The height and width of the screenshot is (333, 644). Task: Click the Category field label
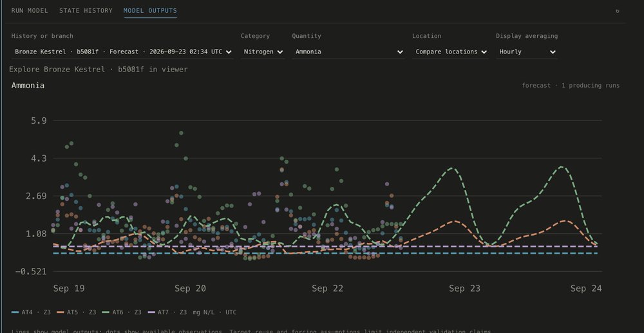point(255,36)
